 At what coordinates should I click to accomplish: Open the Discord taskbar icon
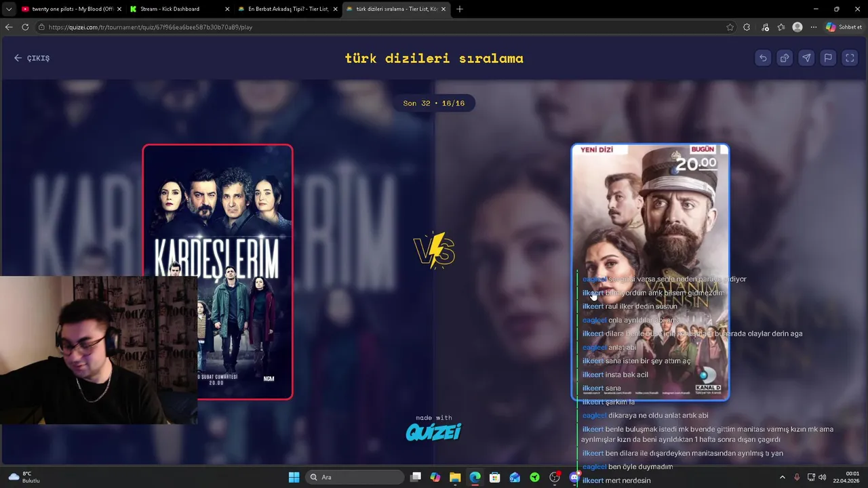click(575, 477)
